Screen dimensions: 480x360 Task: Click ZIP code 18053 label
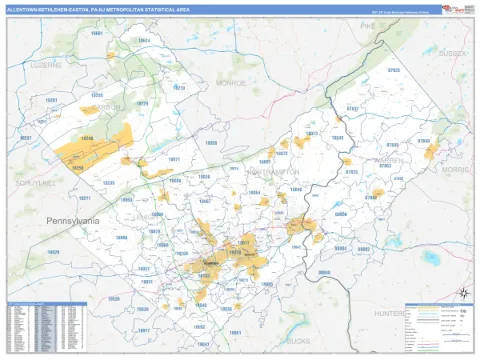[126, 200]
